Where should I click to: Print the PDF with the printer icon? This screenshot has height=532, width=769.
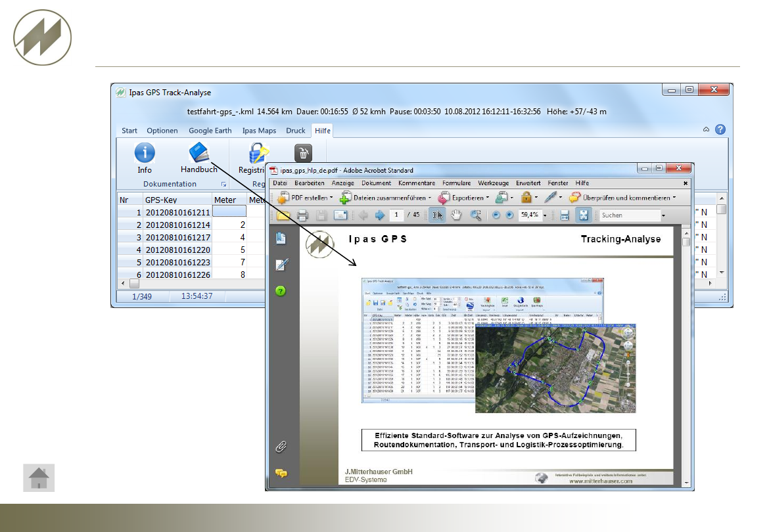coord(302,215)
